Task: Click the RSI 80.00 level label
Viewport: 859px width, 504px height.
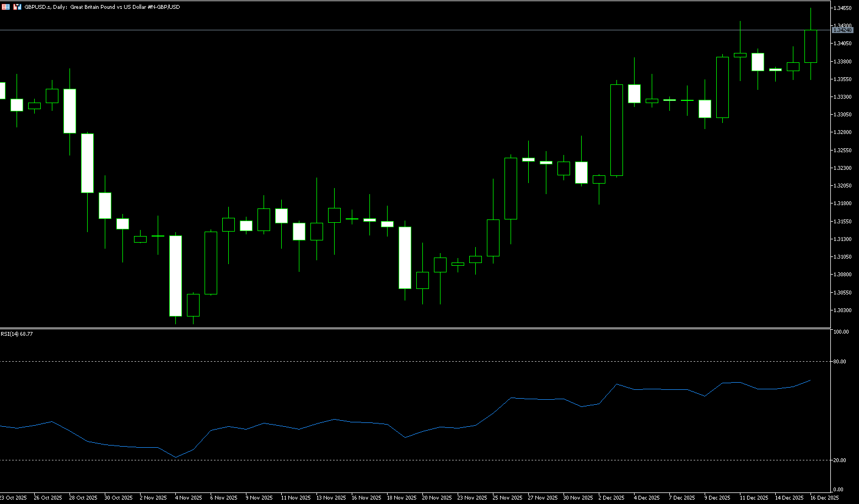Action: tap(840, 362)
